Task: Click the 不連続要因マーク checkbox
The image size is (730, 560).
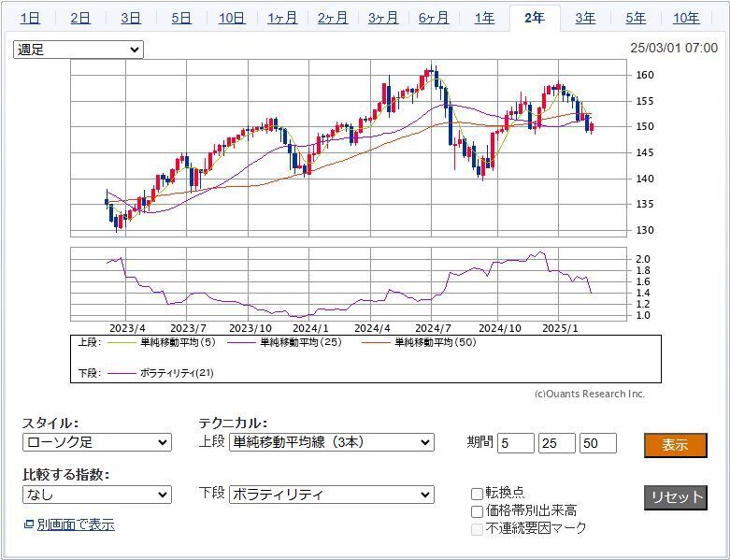Action: [x=478, y=529]
